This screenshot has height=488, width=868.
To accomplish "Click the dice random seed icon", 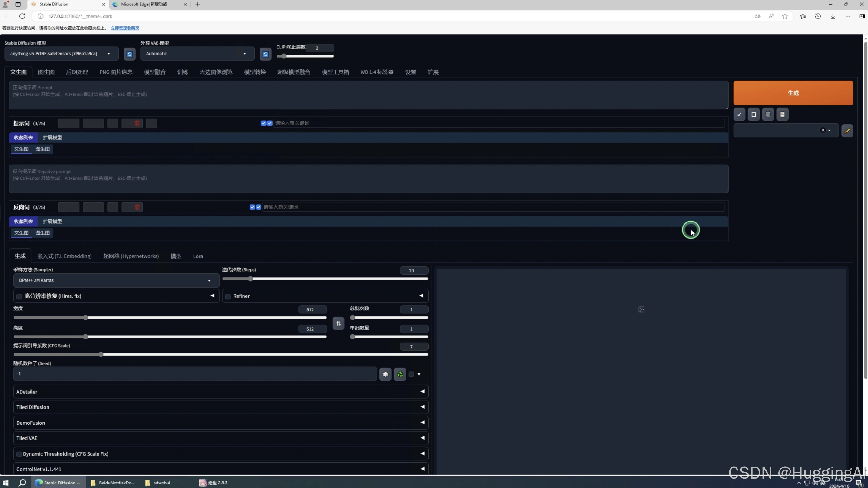I will pos(385,374).
